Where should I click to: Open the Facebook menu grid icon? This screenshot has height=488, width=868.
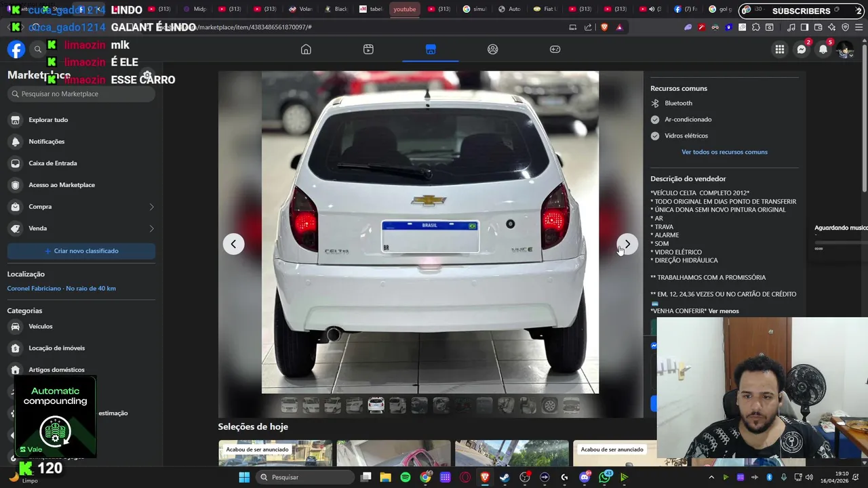tap(780, 49)
